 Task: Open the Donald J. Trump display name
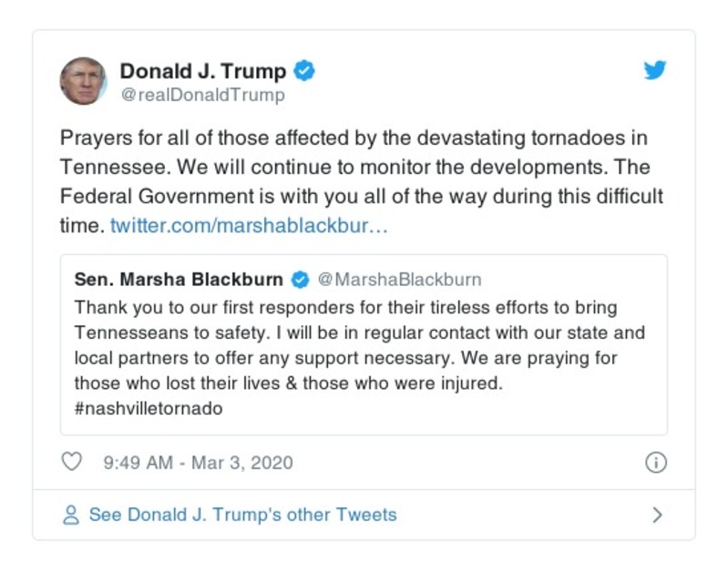[203, 71]
